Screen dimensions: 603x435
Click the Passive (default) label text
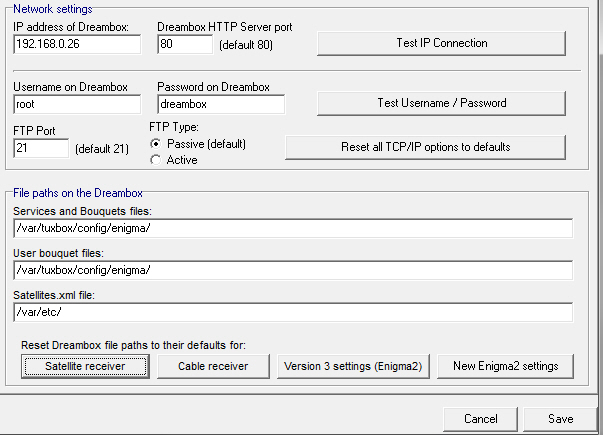click(x=207, y=144)
